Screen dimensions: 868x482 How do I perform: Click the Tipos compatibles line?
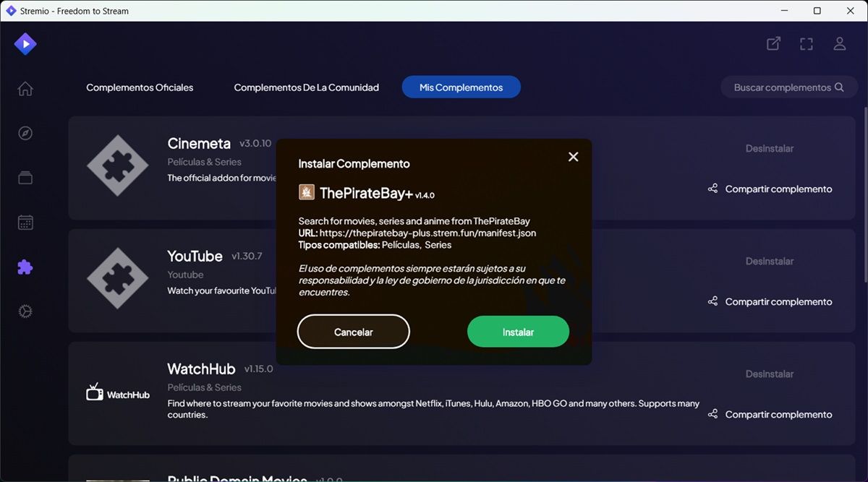coord(375,245)
